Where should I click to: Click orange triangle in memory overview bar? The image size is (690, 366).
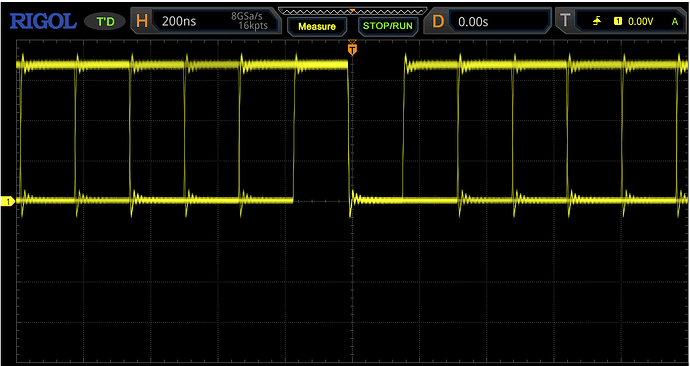tap(352, 10)
